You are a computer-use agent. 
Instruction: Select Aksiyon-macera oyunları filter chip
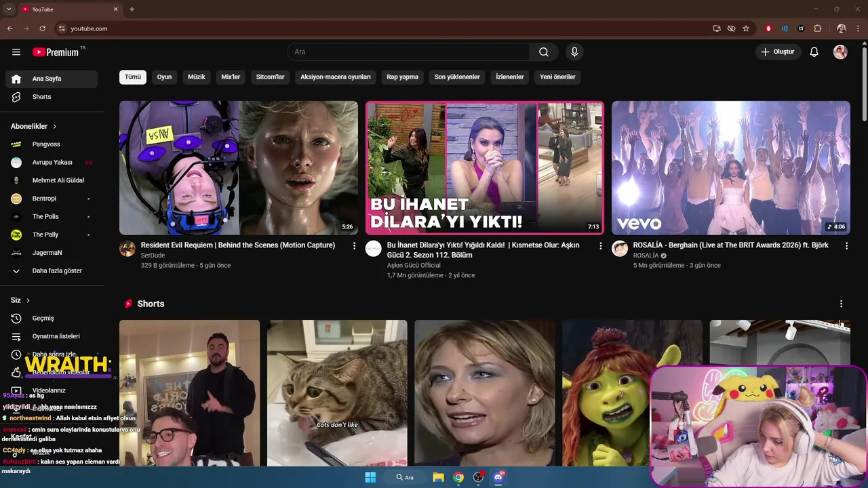pyautogui.click(x=336, y=77)
